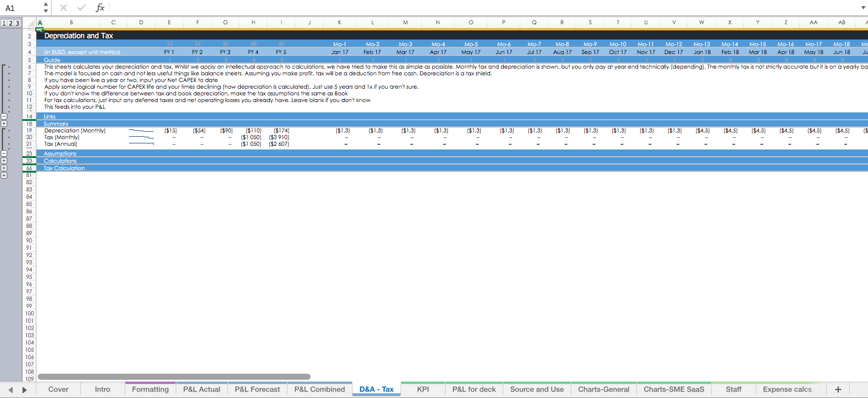Click the 'FY 5' header cell
Screen dimensions: 868x398
281,52
